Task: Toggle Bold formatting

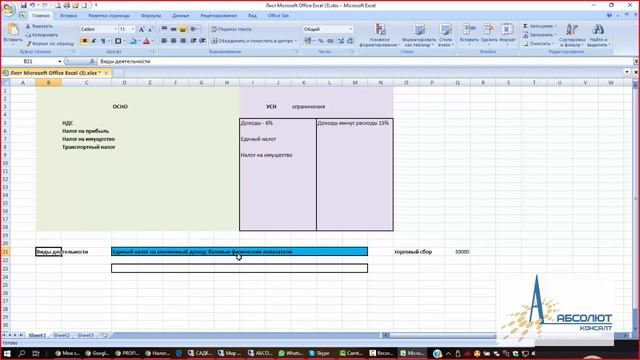Action: point(84,41)
